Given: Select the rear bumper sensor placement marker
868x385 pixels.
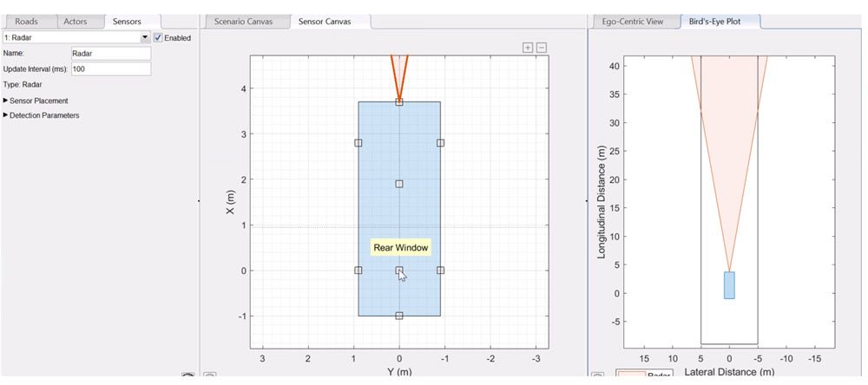Looking at the screenshot, I should click(399, 316).
